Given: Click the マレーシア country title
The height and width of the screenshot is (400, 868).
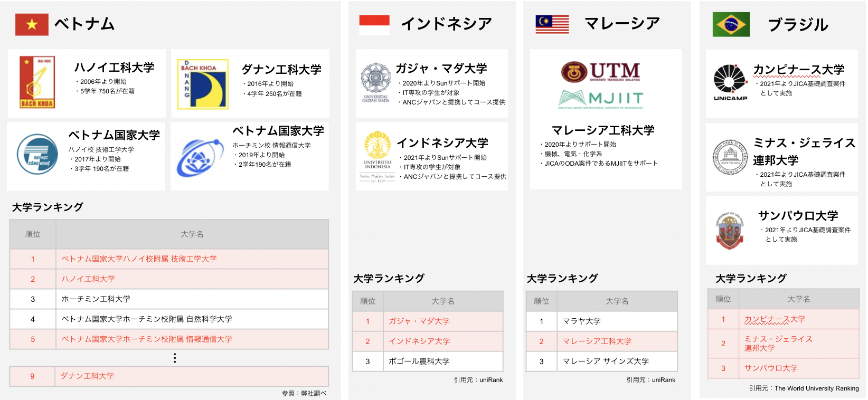Looking at the screenshot, I should (x=622, y=23).
